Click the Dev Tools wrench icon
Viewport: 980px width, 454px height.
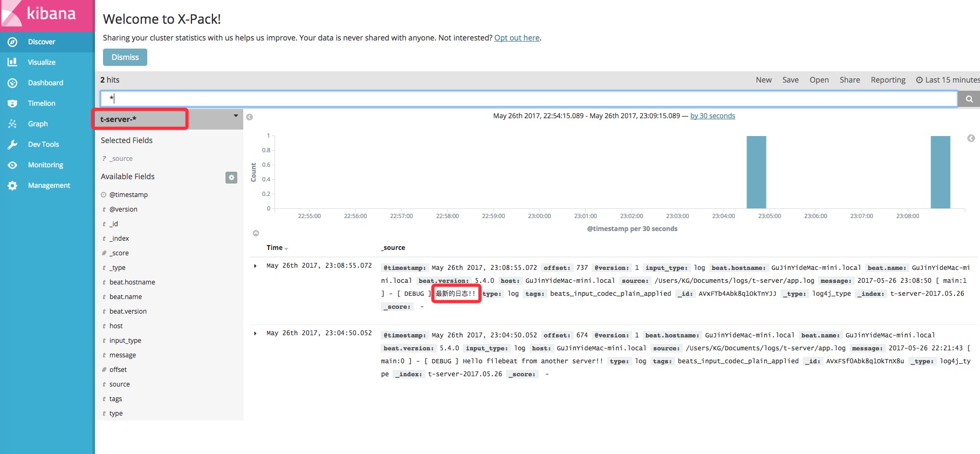coord(12,145)
